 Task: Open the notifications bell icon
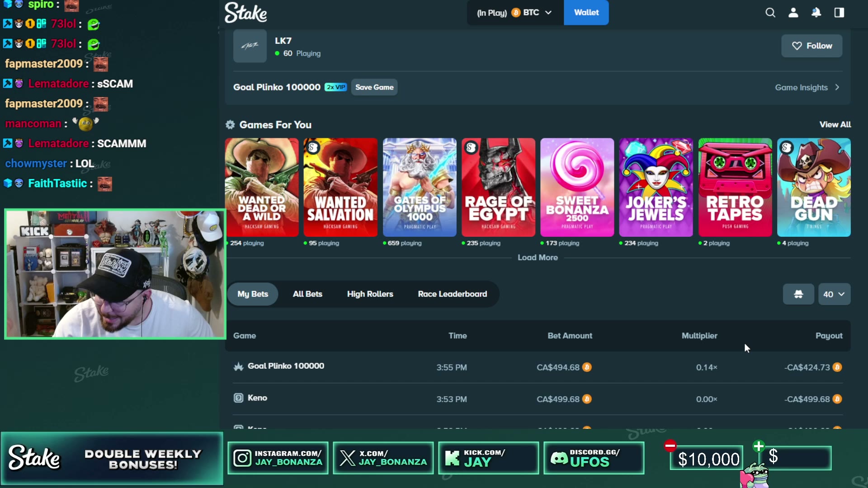click(816, 13)
